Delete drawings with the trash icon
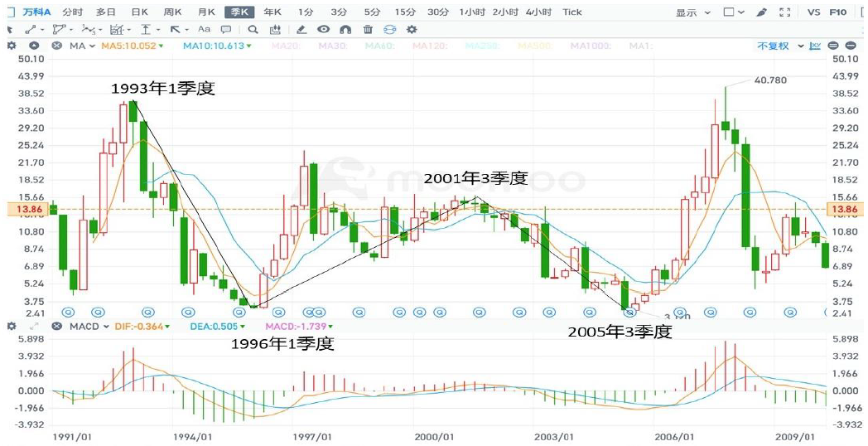 (x=368, y=29)
